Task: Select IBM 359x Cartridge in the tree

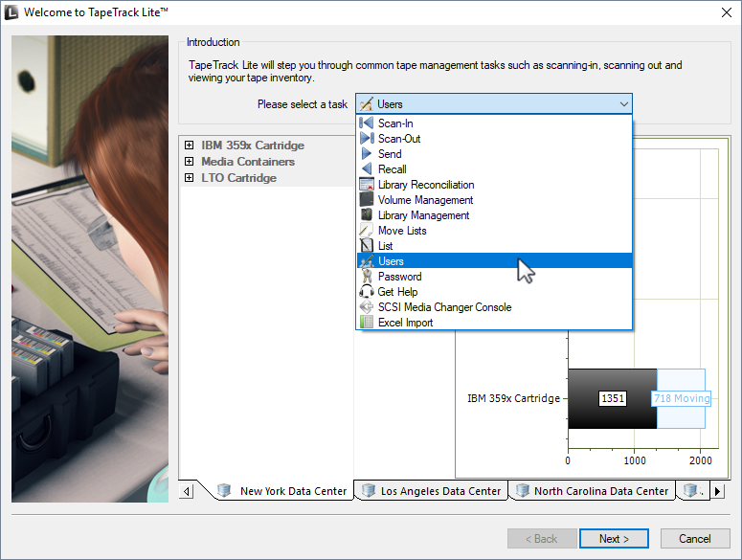Action: pos(253,145)
